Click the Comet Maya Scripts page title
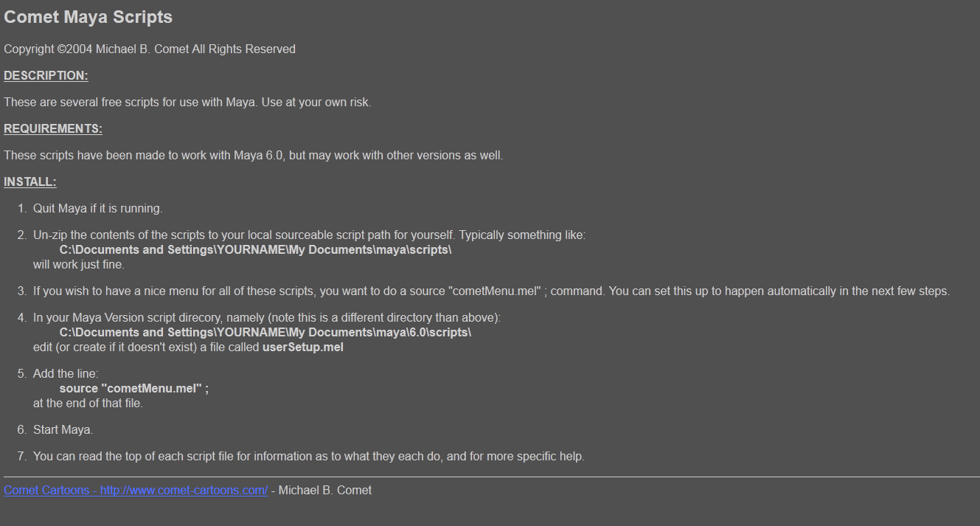This screenshot has height=526, width=980. click(88, 17)
